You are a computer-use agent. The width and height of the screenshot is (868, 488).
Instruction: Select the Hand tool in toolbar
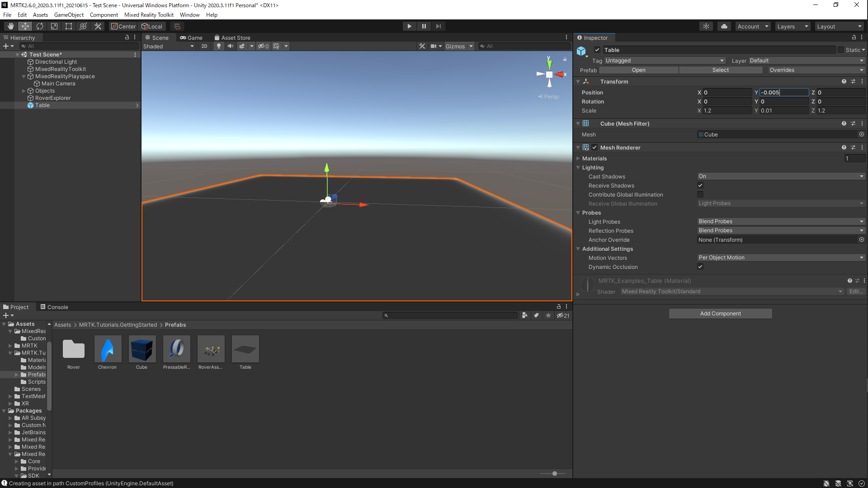pos(10,26)
